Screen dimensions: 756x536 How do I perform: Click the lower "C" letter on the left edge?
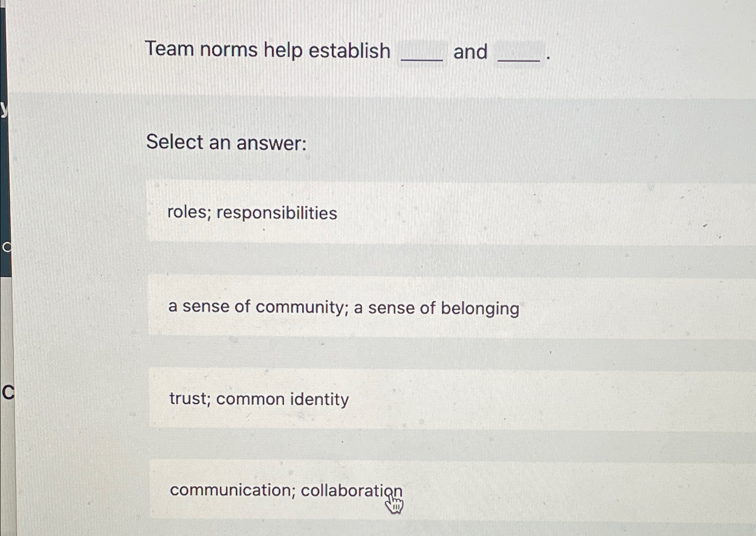(8, 392)
